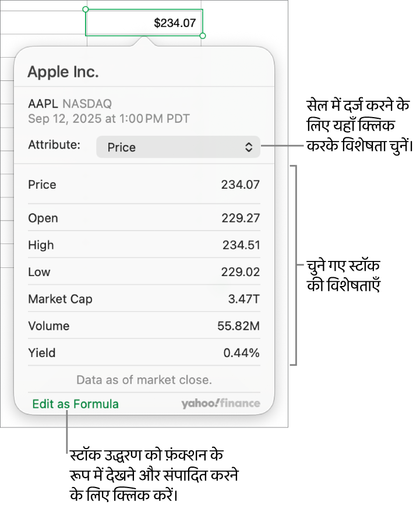This screenshot has height=505, width=420.
Task: Select the Yield attribute row
Action: click(x=144, y=352)
